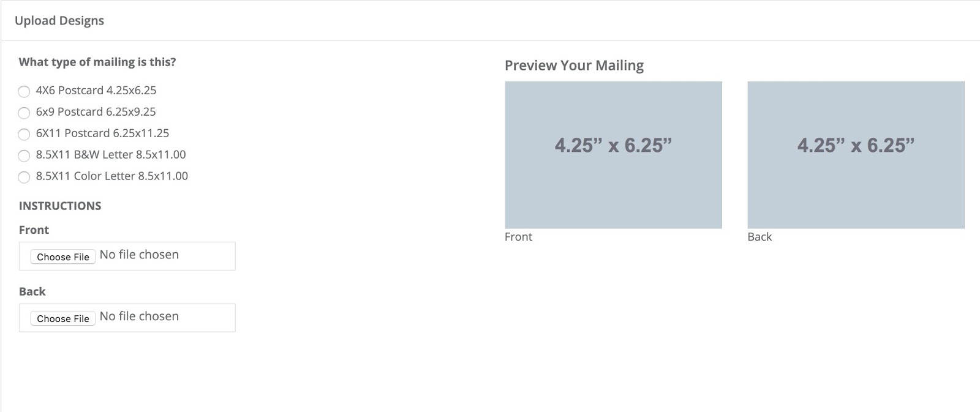This screenshot has width=980, height=412.
Task: Click Choose File under Back
Action: pos(63,319)
